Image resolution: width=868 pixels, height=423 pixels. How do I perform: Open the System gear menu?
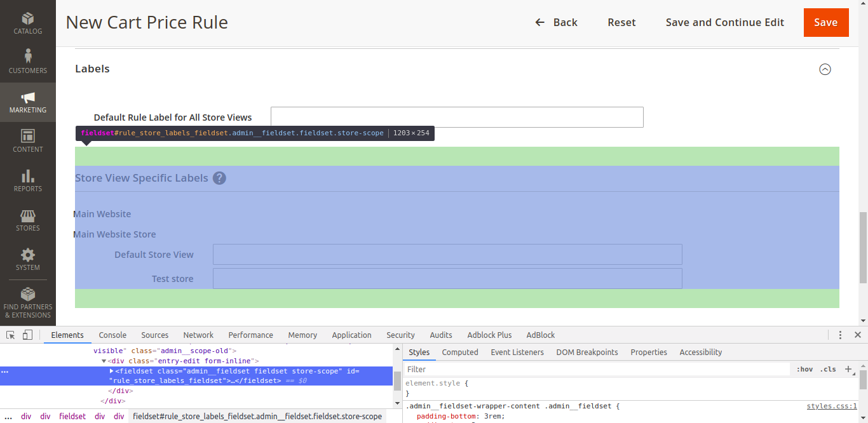(x=28, y=258)
